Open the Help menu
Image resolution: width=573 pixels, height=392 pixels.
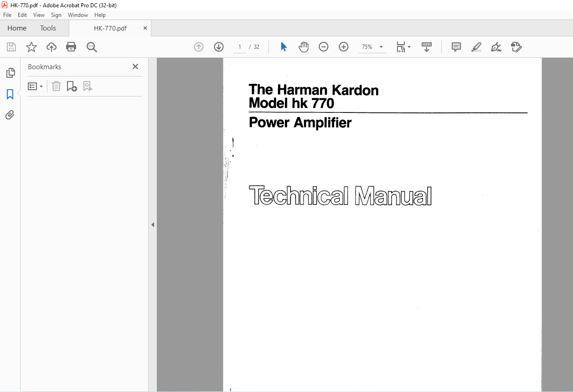pyautogui.click(x=100, y=15)
